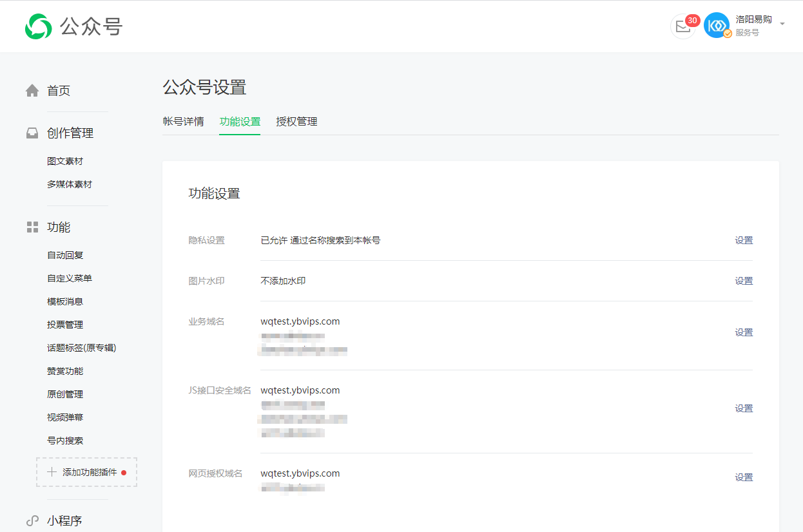Screen dimensions: 803x532
Task: Open 自定义菜单 in the sidebar
Action: pos(70,278)
